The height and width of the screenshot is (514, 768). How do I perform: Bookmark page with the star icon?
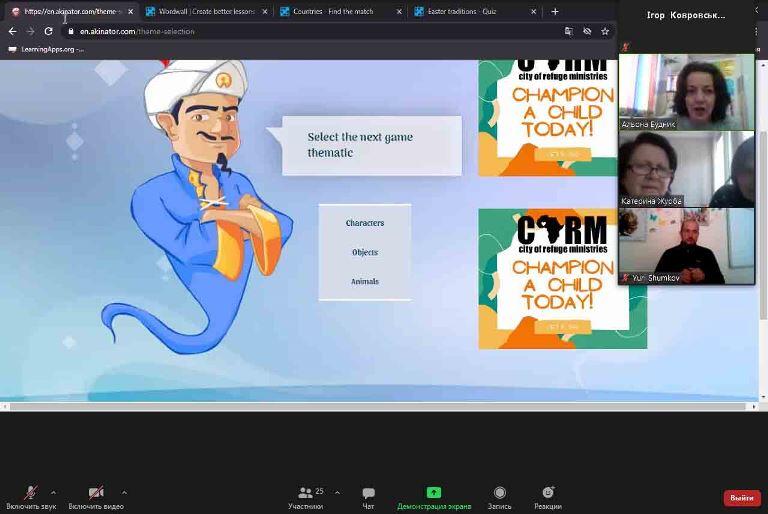605,31
